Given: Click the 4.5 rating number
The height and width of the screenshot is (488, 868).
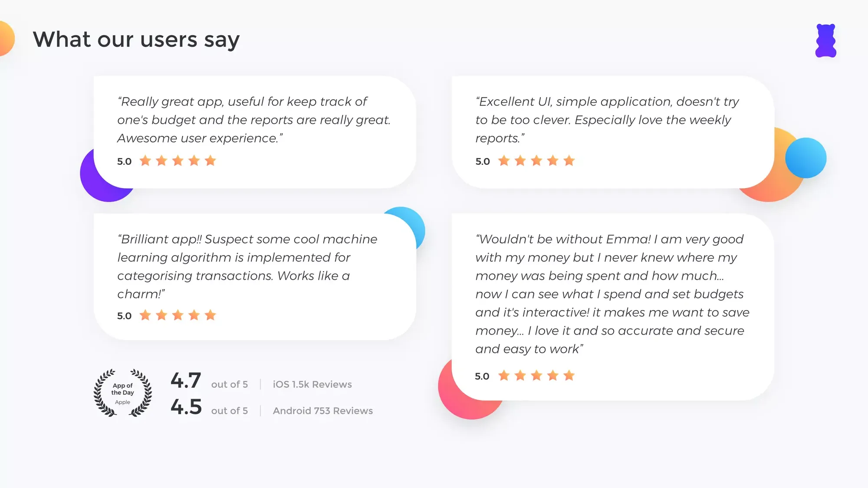Looking at the screenshot, I should pyautogui.click(x=186, y=407).
